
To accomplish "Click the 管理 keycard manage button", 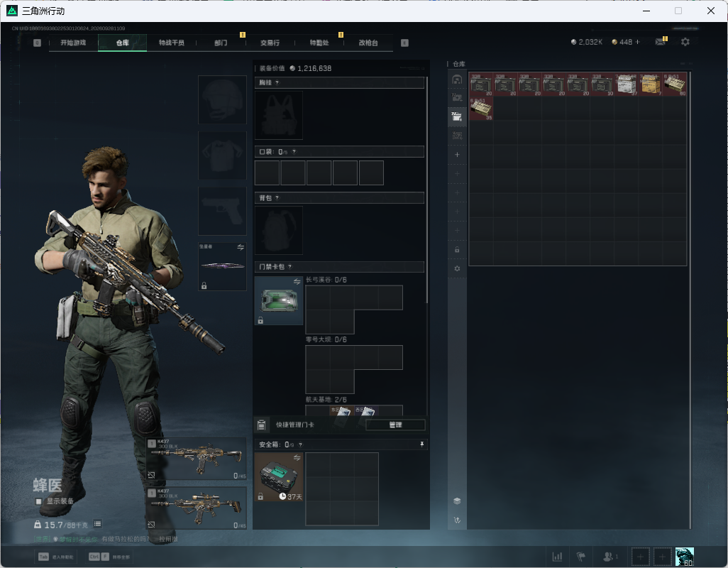I will tap(395, 425).
